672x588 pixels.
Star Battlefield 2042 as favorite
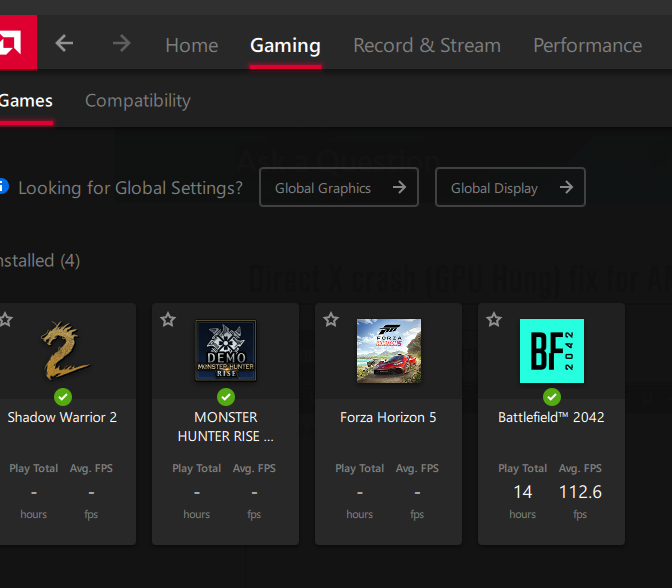pyautogui.click(x=494, y=319)
